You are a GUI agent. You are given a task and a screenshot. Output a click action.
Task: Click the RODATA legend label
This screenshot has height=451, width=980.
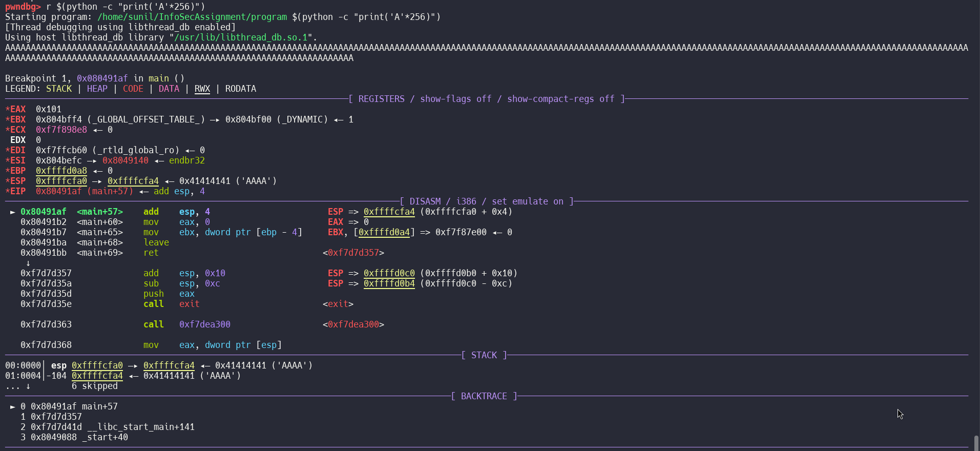pos(240,89)
